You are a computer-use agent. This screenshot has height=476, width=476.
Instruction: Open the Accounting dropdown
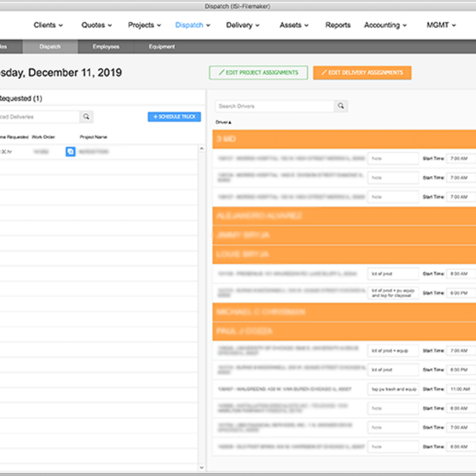pyautogui.click(x=385, y=25)
